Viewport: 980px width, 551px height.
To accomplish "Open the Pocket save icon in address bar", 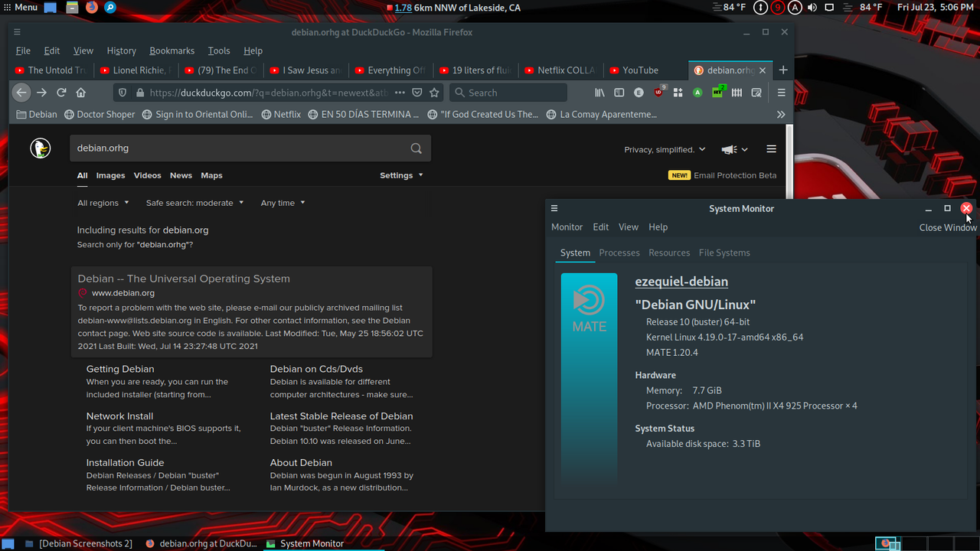I will coord(417,93).
